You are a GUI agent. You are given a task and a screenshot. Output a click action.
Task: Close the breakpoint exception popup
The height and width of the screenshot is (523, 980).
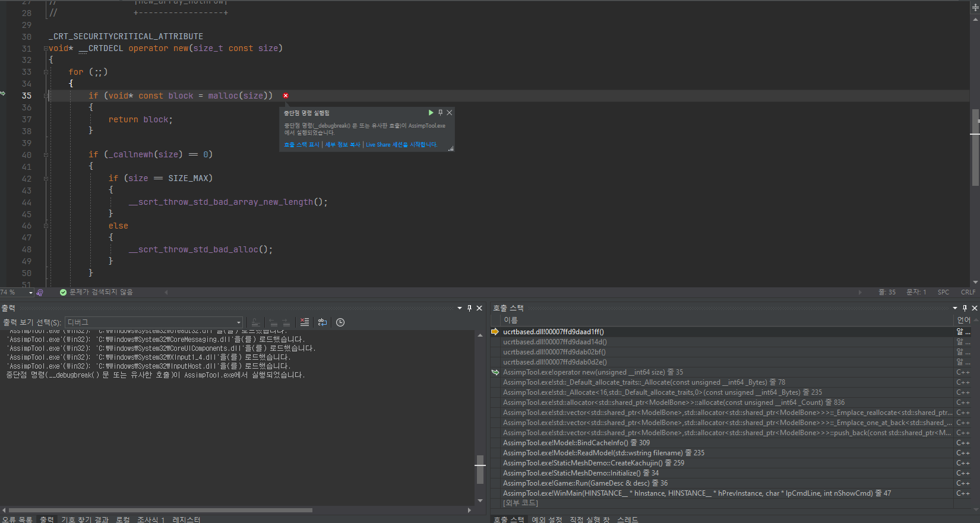[x=450, y=113]
